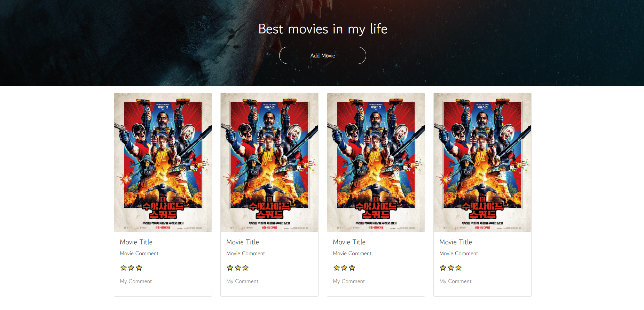
Task: Click first star in the third card
Action: (337, 268)
